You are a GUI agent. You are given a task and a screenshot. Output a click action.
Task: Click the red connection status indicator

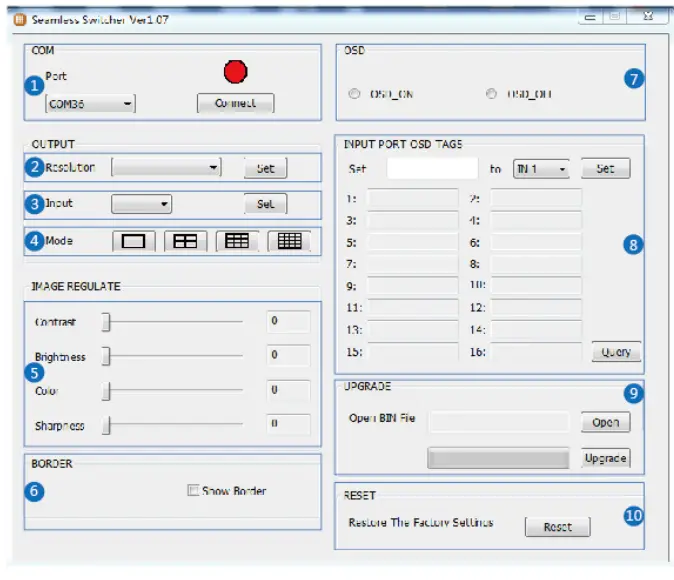click(236, 72)
